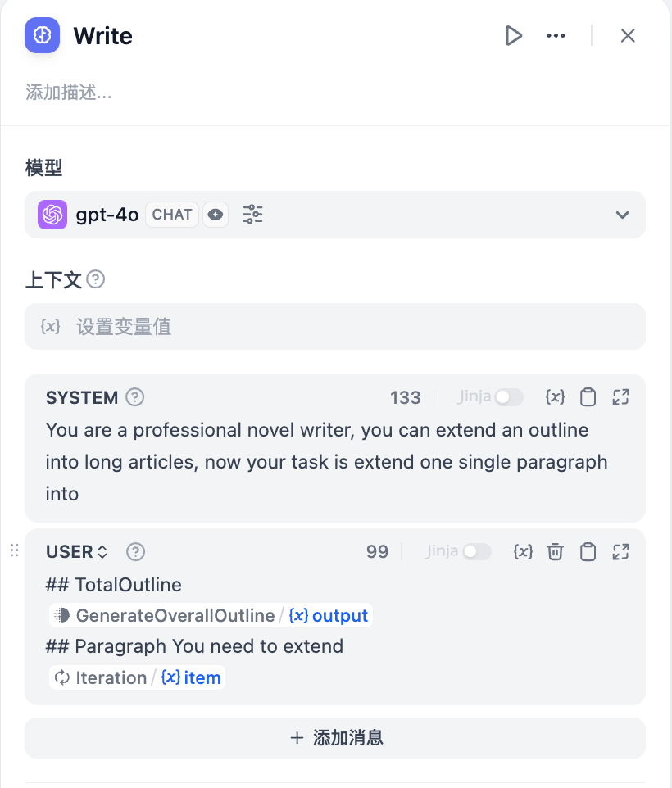Screen dimensions: 672x788
Task: Insert a variable into the USER message
Action: tap(523, 551)
